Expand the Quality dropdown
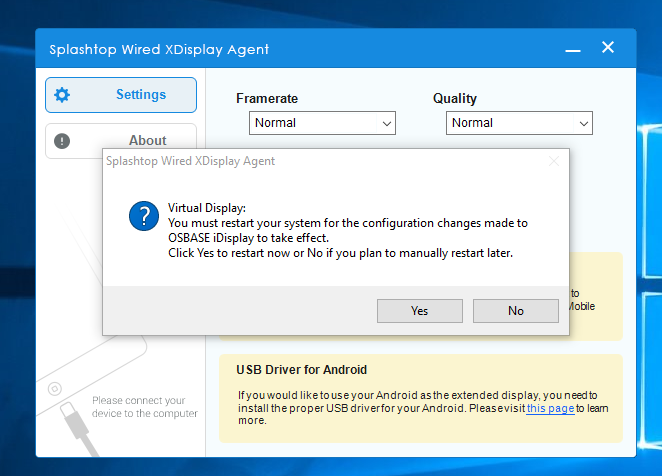 tap(519, 123)
